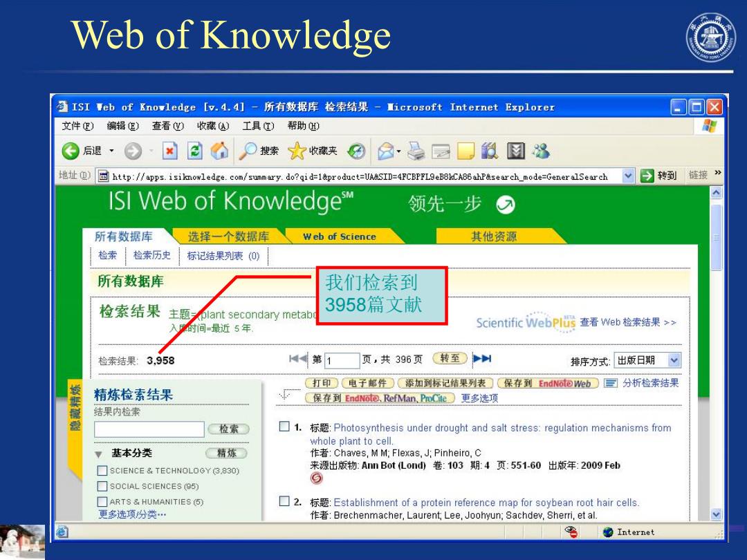Open the Search magnifier toolbar icon
747x560 pixels.
(247, 151)
